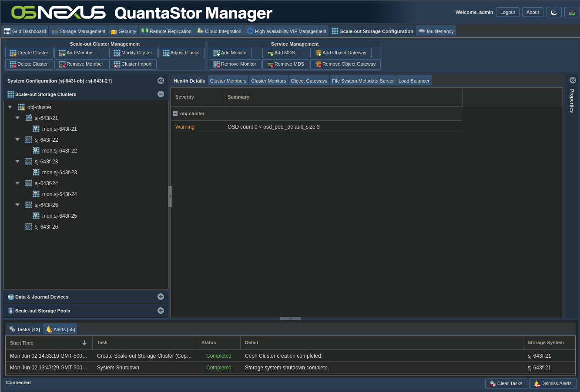
Task: Collapse the Scale-out Storage Clusters section
Action: (161, 94)
